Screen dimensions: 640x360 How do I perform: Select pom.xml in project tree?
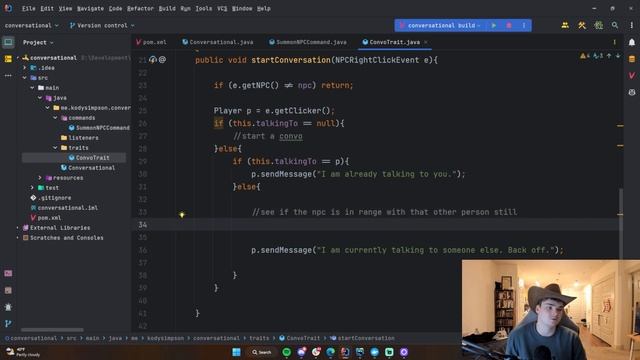click(46, 218)
